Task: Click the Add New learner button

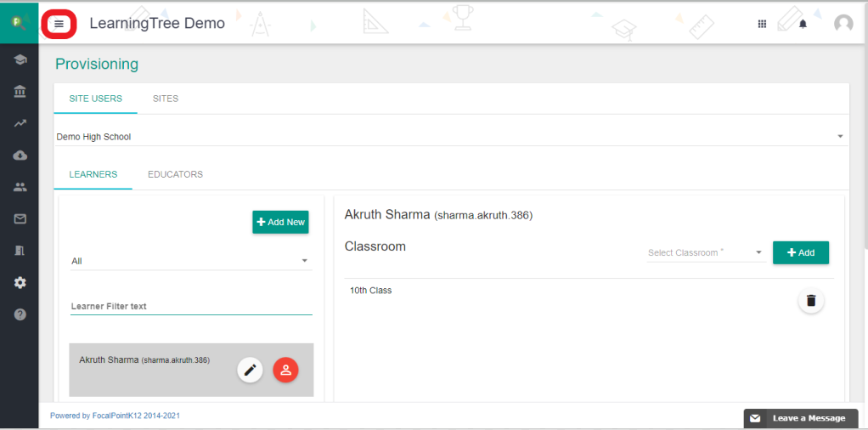Action: [280, 222]
